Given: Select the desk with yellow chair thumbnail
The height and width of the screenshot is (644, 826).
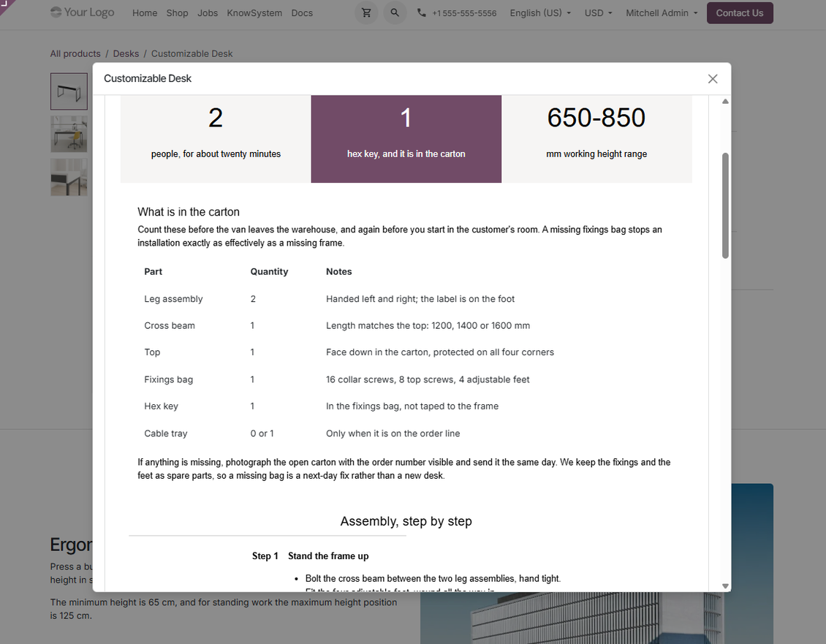Looking at the screenshot, I should (x=69, y=135).
